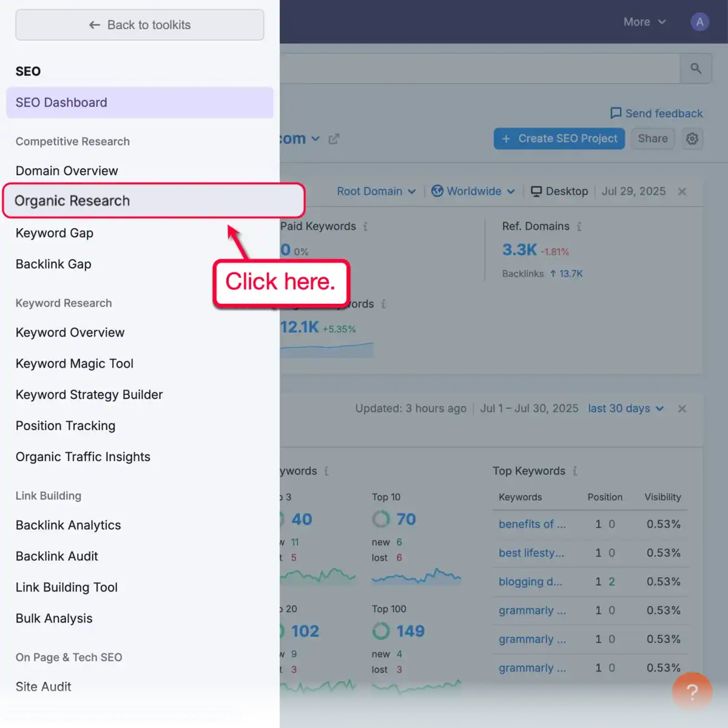This screenshot has width=728, height=728.
Task: Select Organic Research in the sidebar
Action: pyautogui.click(x=72, y=201)
